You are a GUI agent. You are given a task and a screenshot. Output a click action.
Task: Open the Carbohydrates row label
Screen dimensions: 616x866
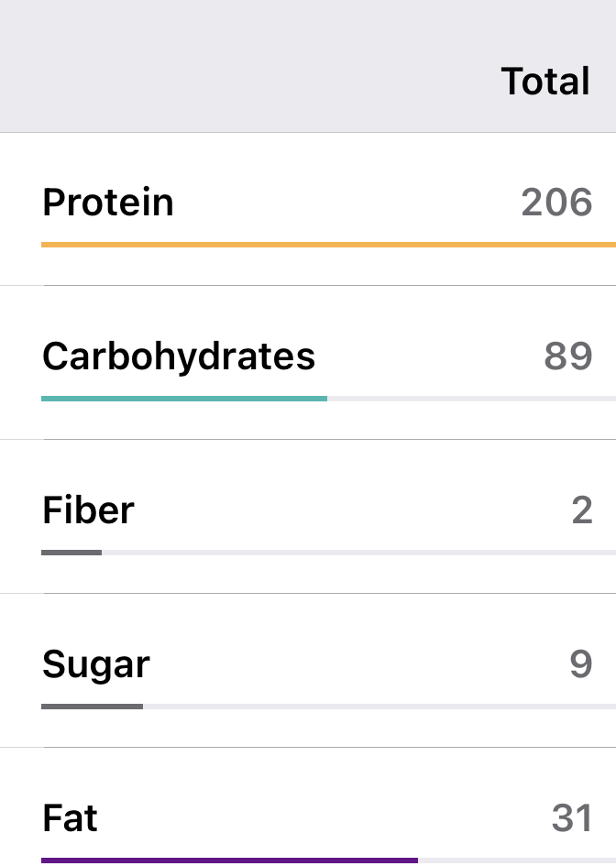[179, 356]
